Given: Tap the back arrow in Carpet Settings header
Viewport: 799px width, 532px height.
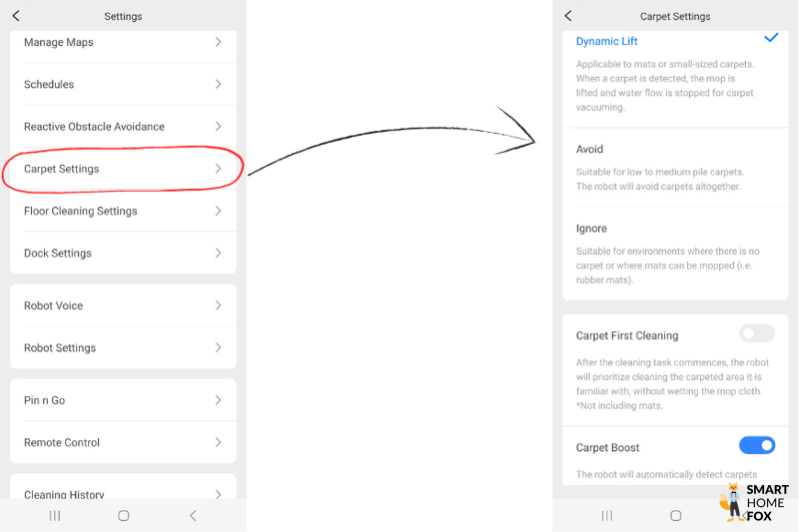Looking at the screenshot, I should point(568,16).
